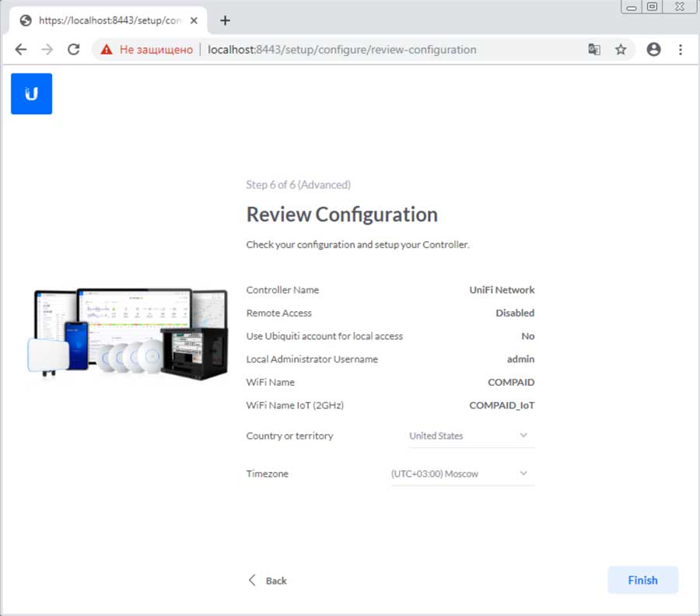Click 'Use Ubiquiti account for local access' label

[x=324, y=336]
